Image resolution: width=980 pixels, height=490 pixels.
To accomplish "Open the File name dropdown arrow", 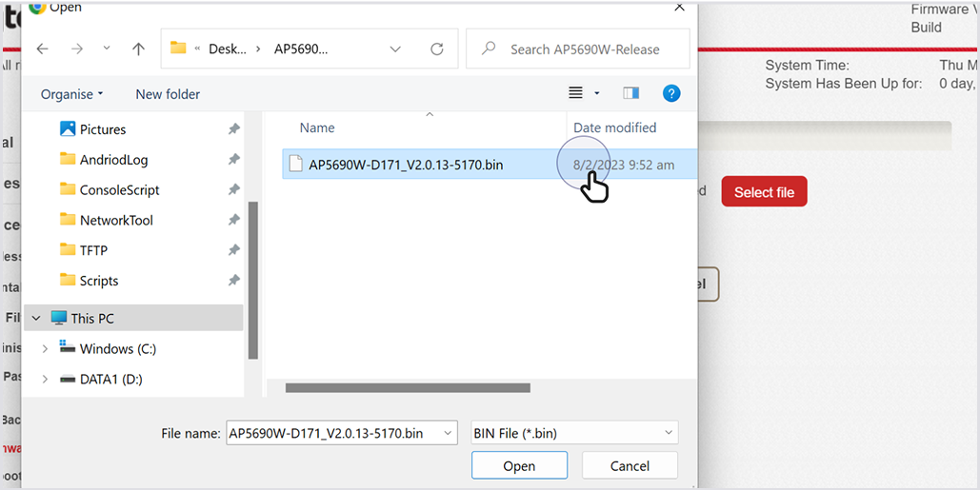I will tap(448, 433).
